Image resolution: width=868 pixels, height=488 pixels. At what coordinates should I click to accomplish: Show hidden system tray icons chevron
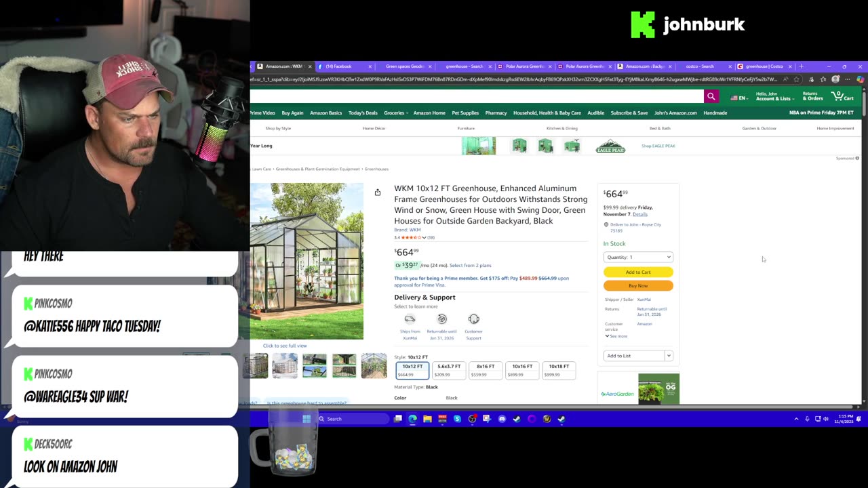(796, 419)
